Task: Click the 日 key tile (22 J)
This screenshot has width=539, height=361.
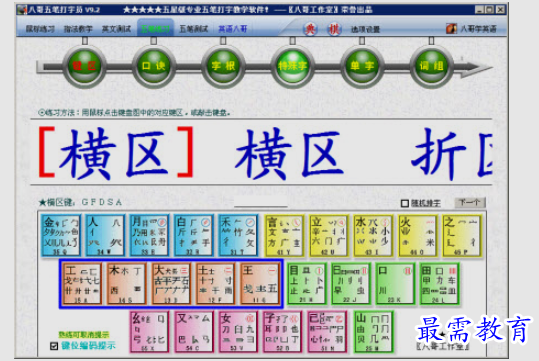Action: (x=351, y=284)
